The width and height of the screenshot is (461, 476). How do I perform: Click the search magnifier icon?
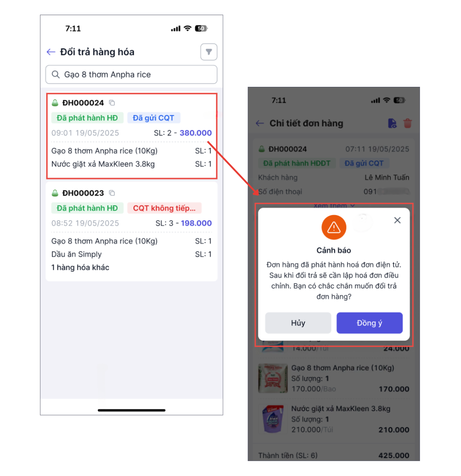[56, 74]
